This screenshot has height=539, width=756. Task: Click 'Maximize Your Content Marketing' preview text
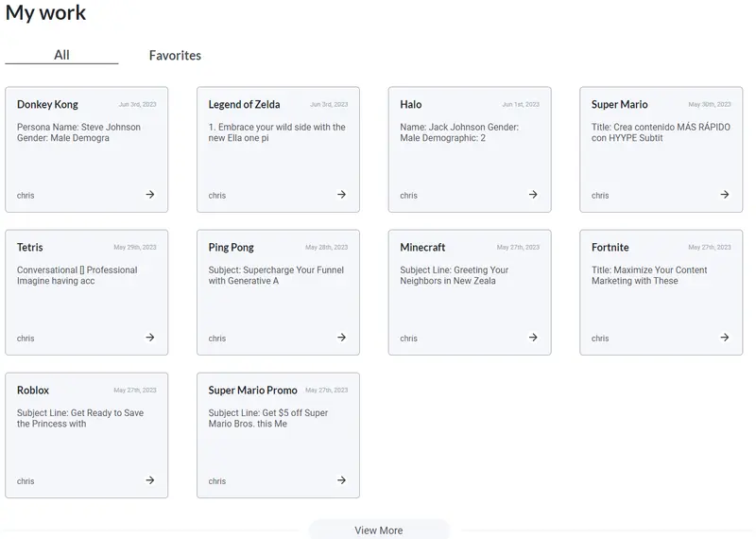pyautogui.click(x=649, y=275)
